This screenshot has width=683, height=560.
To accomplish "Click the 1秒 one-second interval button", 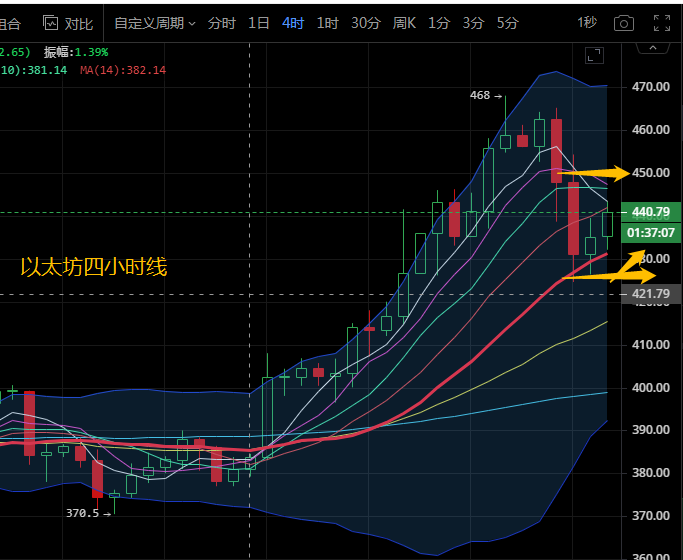I will point(587,22).
